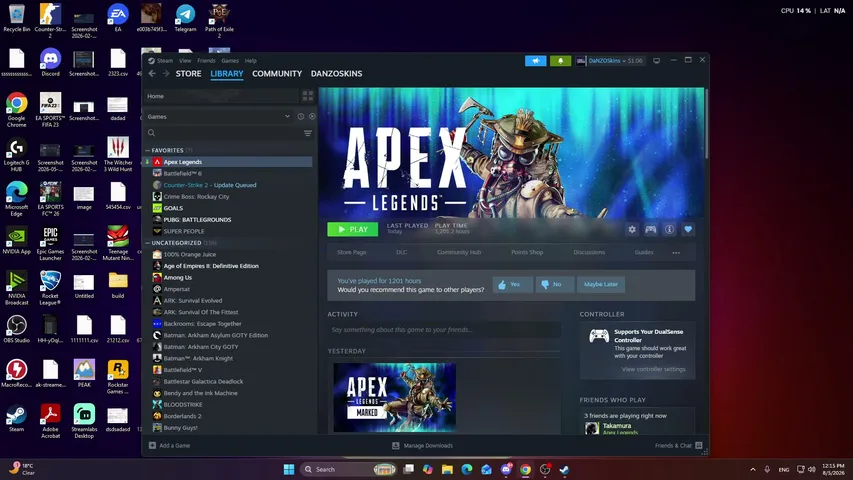Image resolution: width=853 pixels, height=480 pixels.
Task: Open the Friends menu
Action: (206, 61)
